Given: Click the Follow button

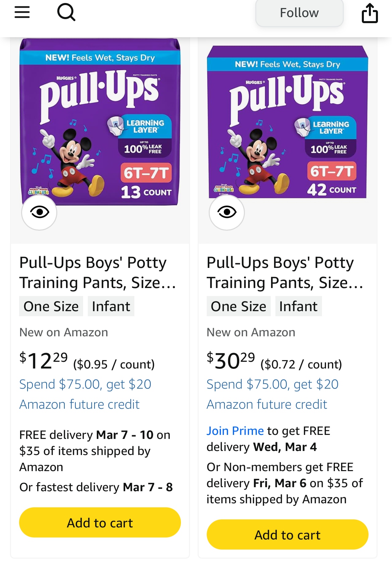Looking at the screenshot, I should 299,13.
